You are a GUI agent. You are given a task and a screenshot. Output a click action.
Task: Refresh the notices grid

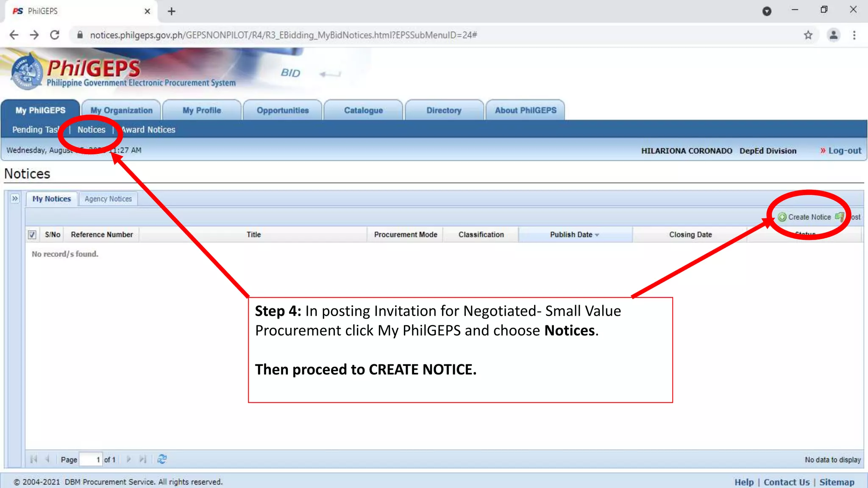pos(162,459)
